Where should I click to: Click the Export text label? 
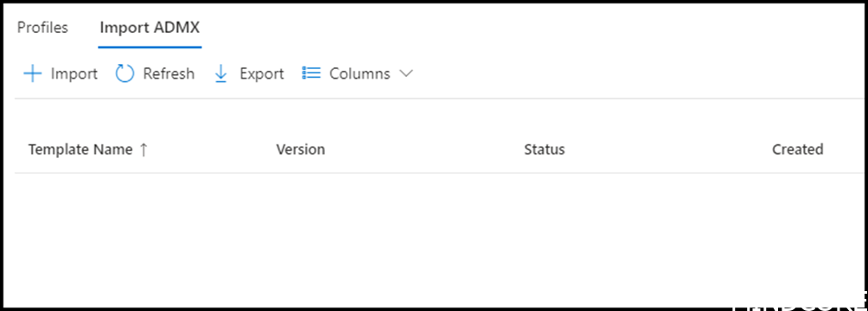click(262, 73)
